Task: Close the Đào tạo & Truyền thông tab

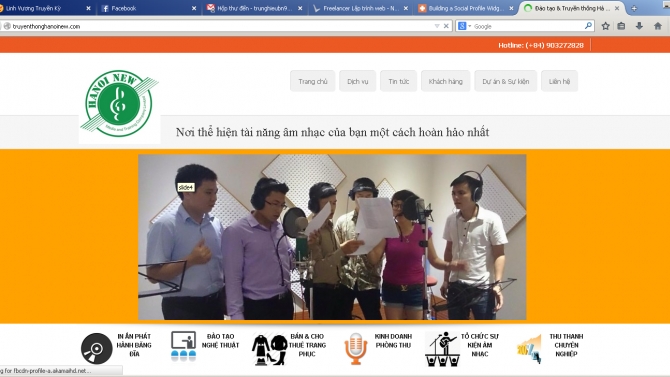Action: pos(617,8)
